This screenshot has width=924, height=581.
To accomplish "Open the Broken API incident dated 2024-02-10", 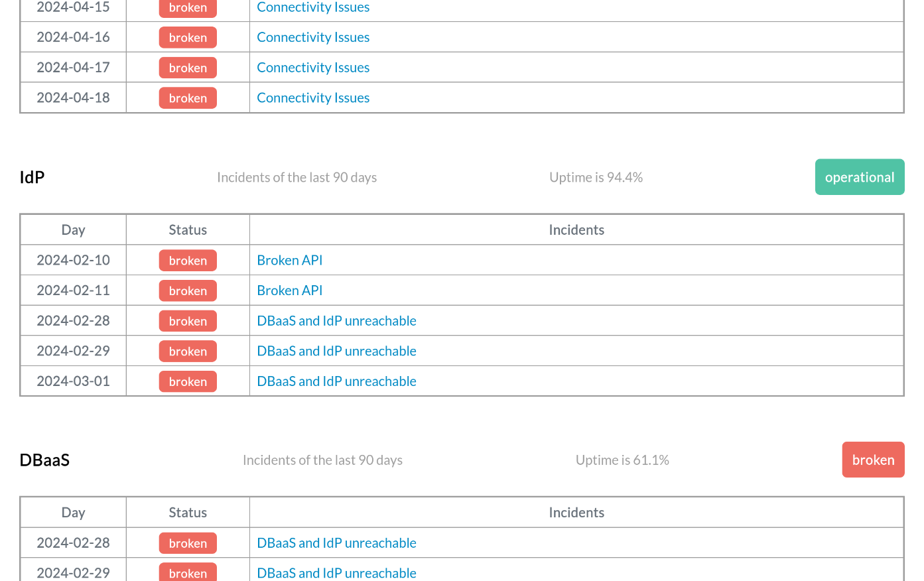I will coord(289,260).
